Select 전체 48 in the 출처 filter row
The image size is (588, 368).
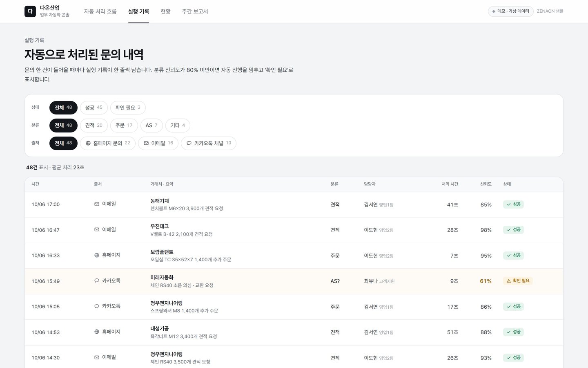click(x=63, y=143)
